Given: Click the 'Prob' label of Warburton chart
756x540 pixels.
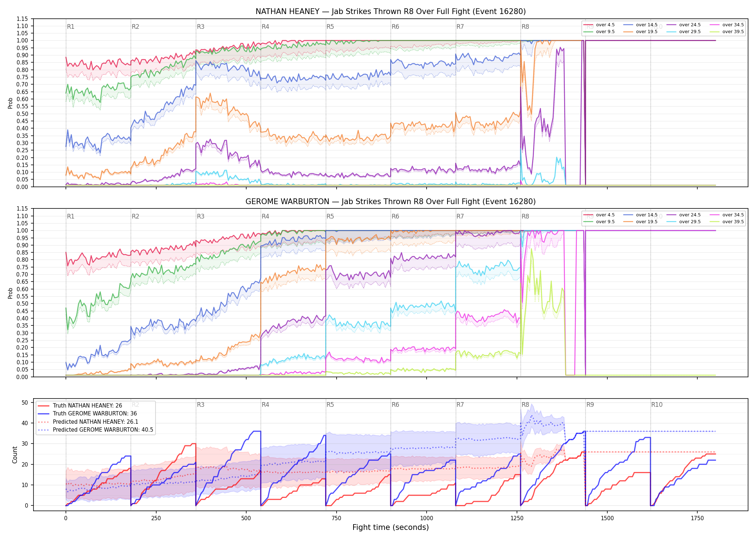Looking at the screenshot, I should (x=10, y=293).
